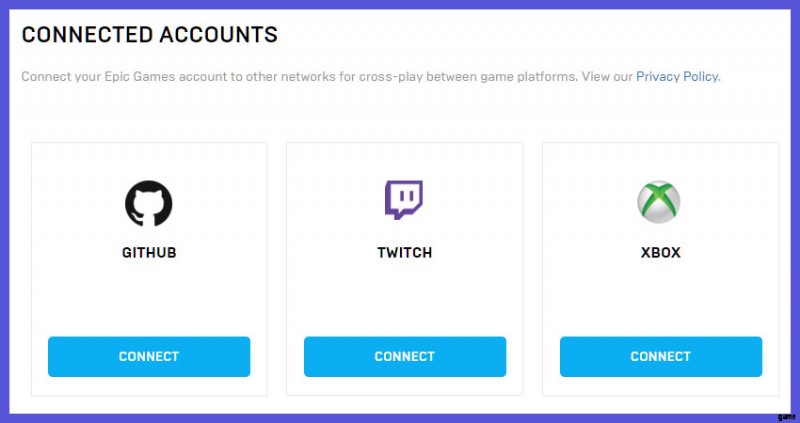The height and width of the screenshot is (423, 800).
Task: Click the purple Twitch logo icon
Action: click(x=404, y=200)
